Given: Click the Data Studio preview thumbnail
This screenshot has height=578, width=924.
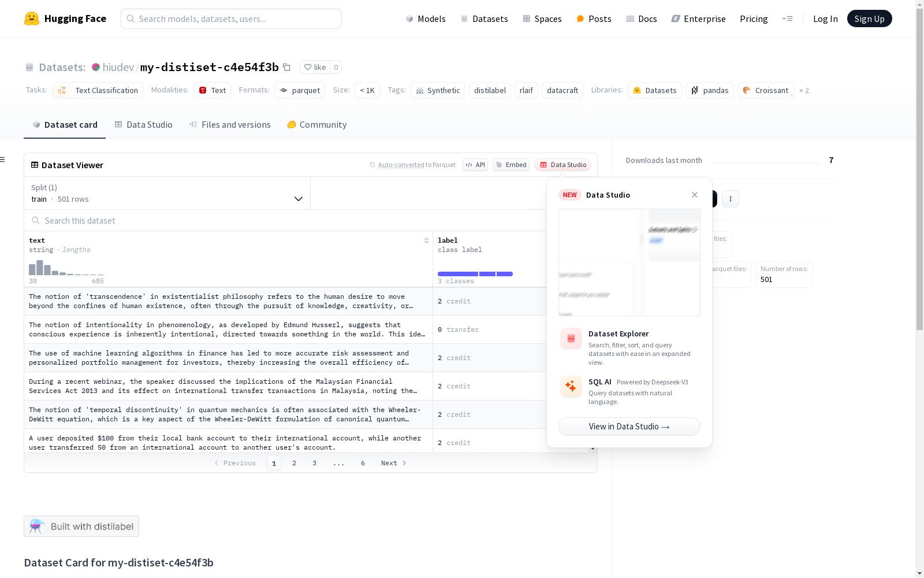Looking at the screenshot, I should pyautogui.click(x=629, y=262).
